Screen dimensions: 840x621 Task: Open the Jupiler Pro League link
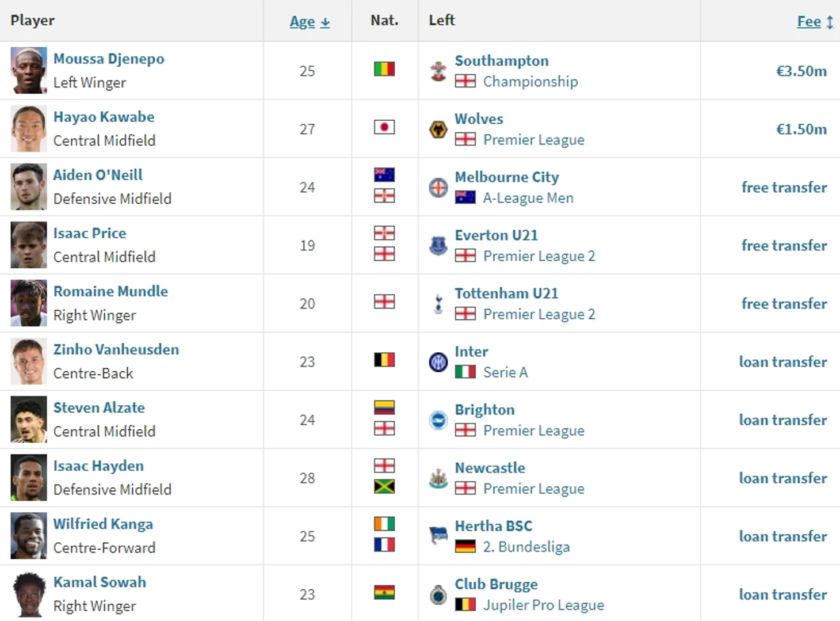click(x=543, y=605)
